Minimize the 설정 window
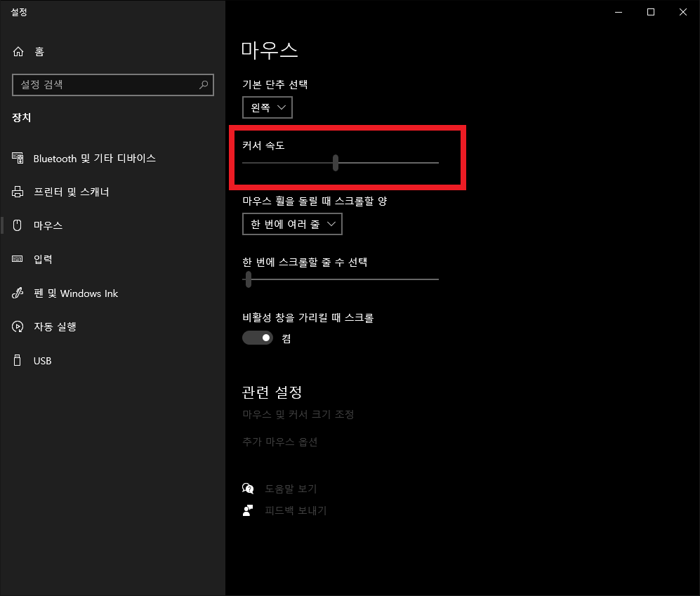This screenshot has width=700, height=596. coord(619,12)
